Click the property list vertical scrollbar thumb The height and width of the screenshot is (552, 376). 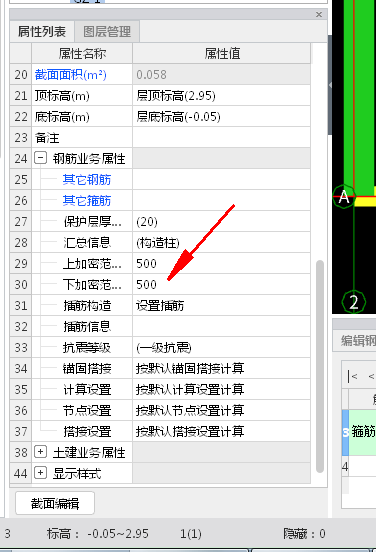point(320,366)
